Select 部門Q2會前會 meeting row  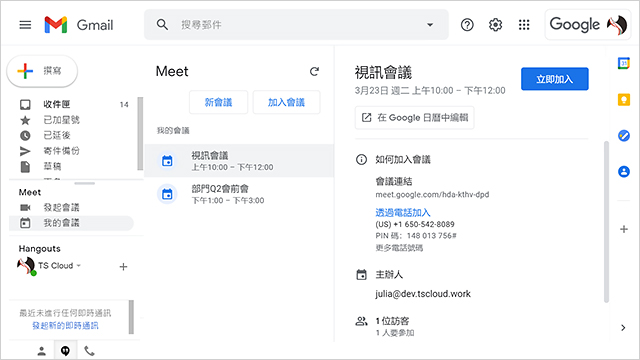[239, 194]
